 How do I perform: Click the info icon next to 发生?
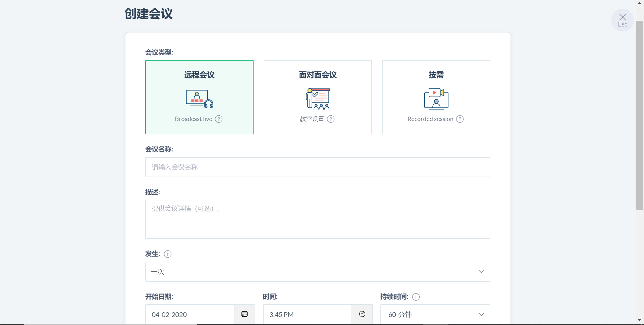[167, 254]
